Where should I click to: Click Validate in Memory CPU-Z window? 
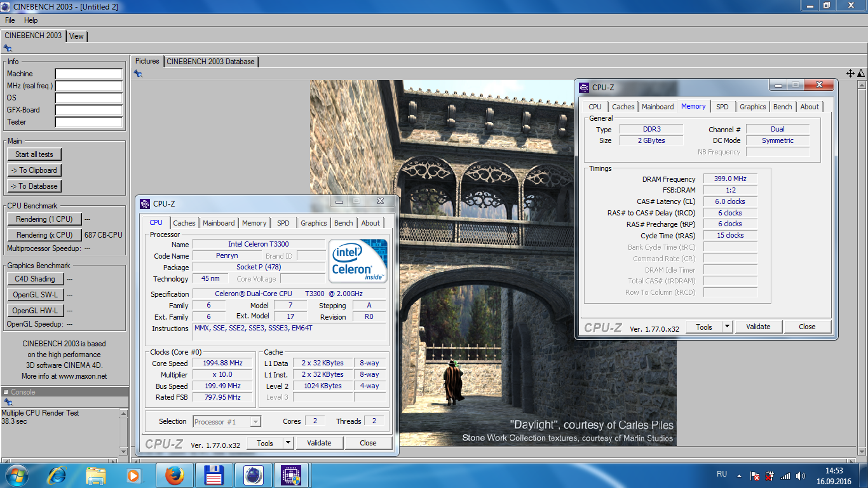pos(758,327)
